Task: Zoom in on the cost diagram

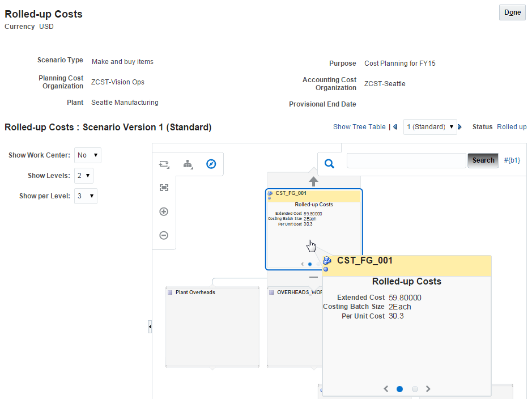Action: point(164,212)
